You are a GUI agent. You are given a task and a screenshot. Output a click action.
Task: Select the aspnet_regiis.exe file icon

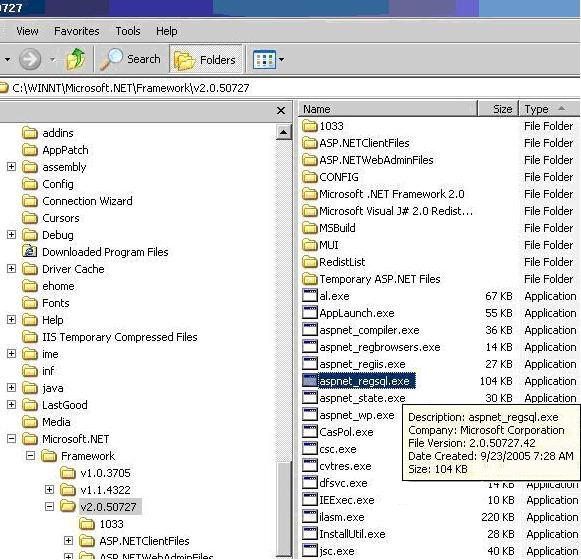(x=310, y=364)
